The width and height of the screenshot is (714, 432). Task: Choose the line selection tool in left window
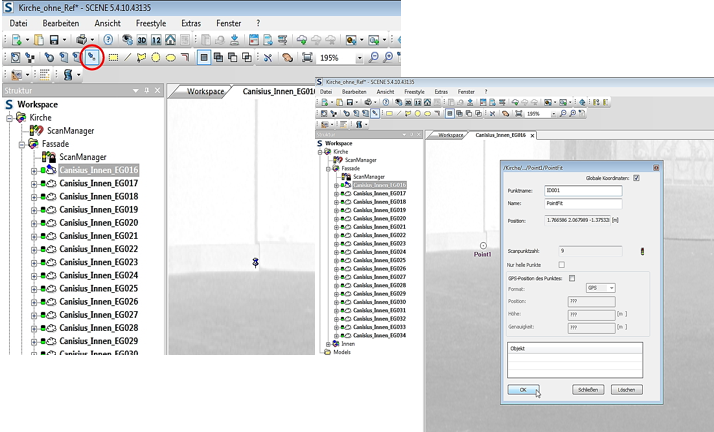tap(128, 58)
